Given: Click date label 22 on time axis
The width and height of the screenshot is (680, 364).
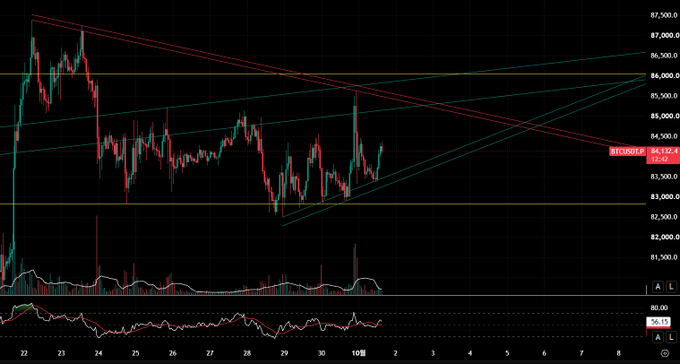Looking at the screenshot, I should (x=24, y=352).
